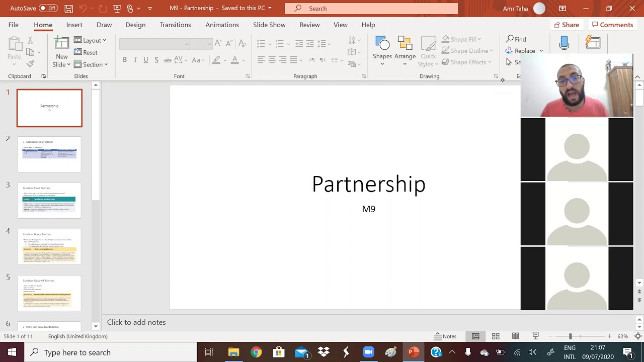
Task: Switch to Slide Sorter view icon
Action: coord(496,336)
